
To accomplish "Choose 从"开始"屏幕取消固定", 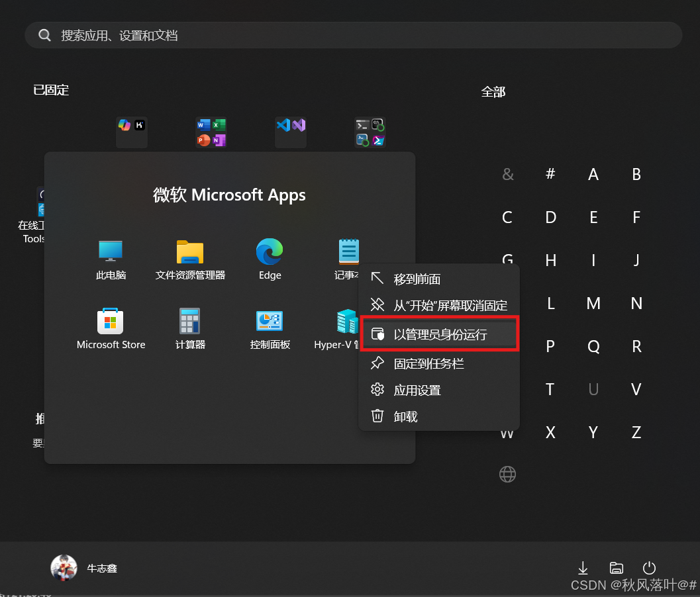I will [439, 305].
